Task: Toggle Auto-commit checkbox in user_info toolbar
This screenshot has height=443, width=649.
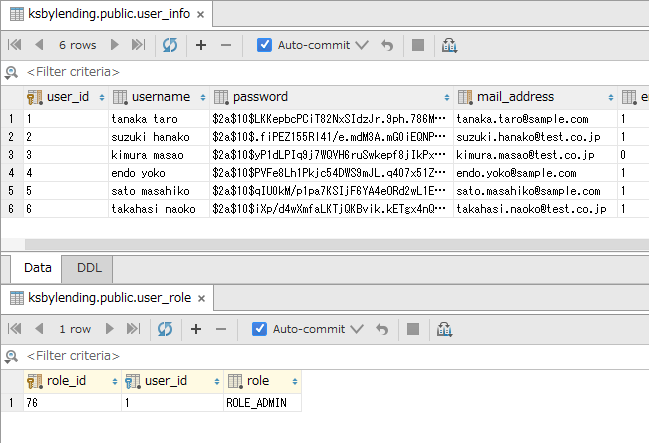Action: 264,45
